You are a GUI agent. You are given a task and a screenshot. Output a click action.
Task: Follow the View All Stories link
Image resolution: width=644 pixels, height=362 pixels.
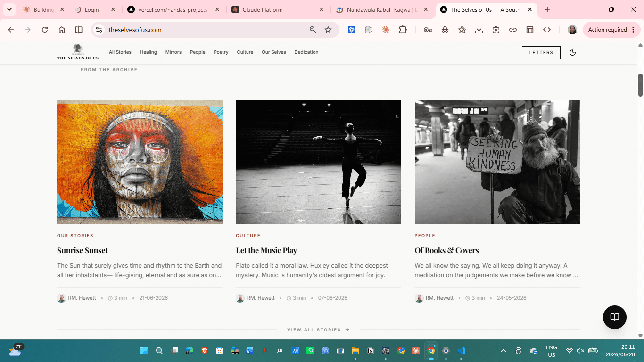pos(318,330)
